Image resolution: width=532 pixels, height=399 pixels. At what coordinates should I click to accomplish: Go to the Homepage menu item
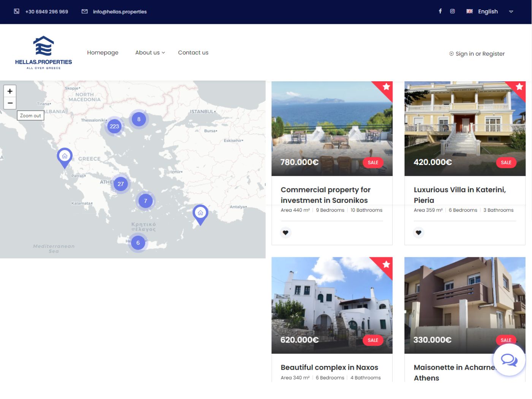click(x=103, y=52)
